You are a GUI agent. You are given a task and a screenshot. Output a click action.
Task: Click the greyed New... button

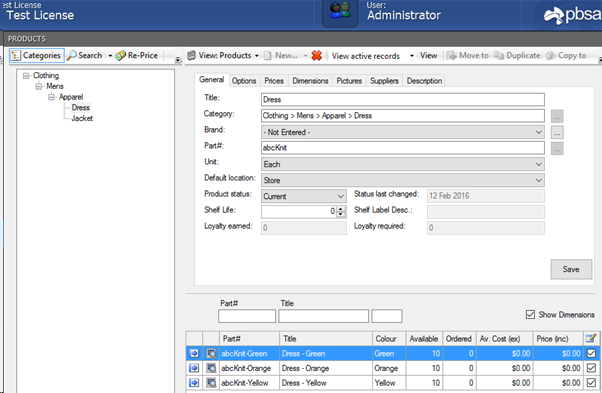click(281, 55)
